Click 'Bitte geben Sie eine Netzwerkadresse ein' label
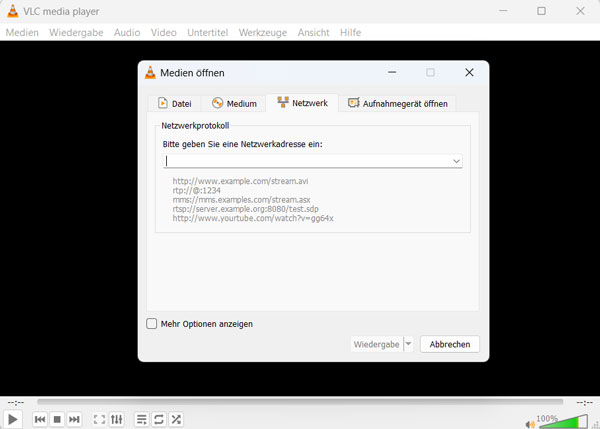 coord(243,144)
